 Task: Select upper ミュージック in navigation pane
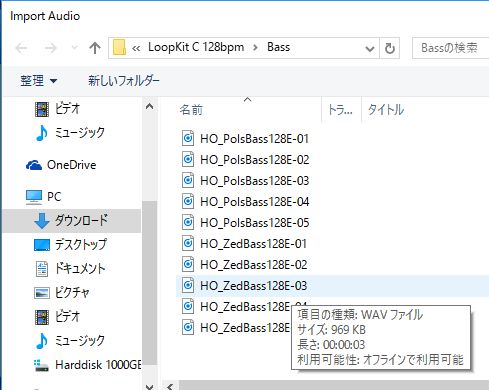click(70, 133)
